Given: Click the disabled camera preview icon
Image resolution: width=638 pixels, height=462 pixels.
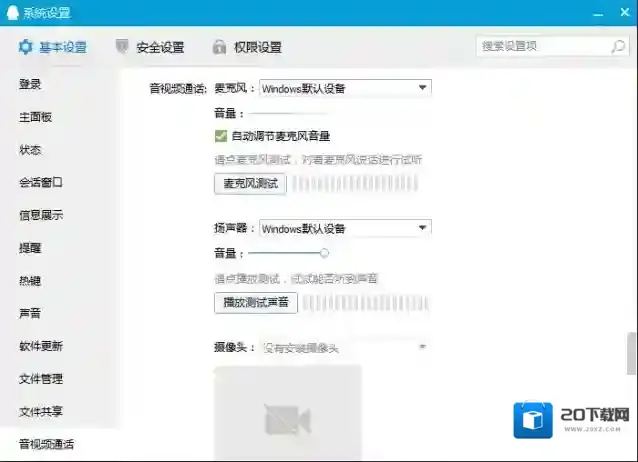Looking at the screenshot, I should point(287,420).
